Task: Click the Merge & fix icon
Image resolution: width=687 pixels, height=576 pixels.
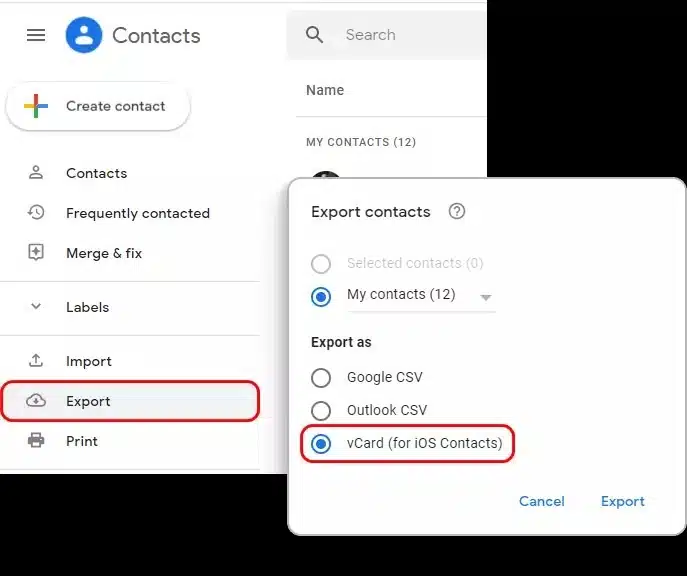Action: [36, 253]
